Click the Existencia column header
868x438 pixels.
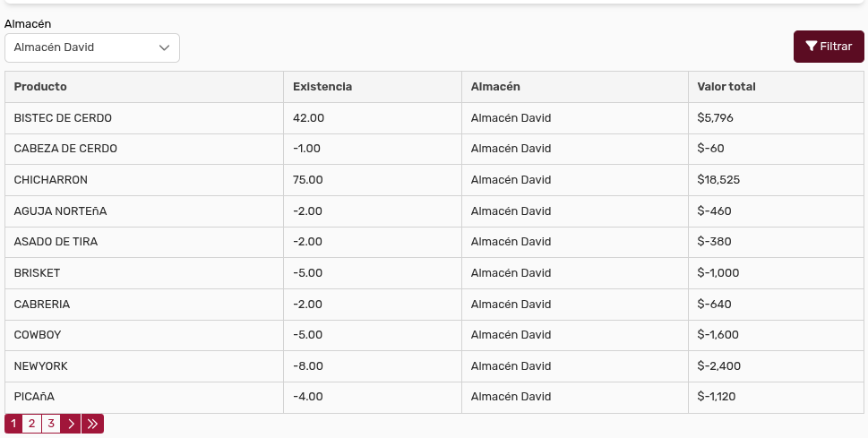(322, 87)
